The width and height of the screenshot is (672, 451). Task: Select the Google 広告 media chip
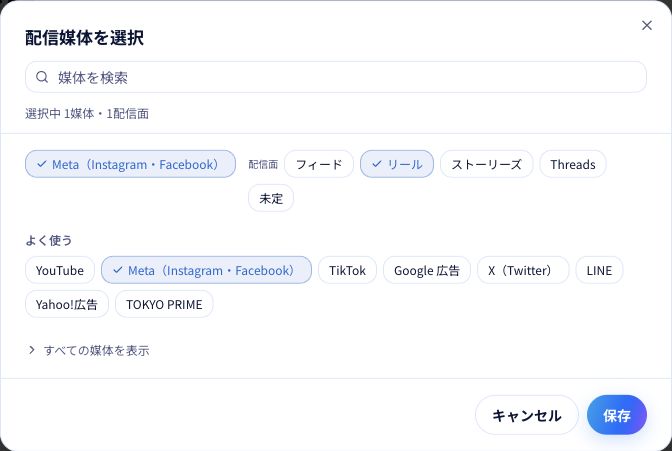(427, 270)
